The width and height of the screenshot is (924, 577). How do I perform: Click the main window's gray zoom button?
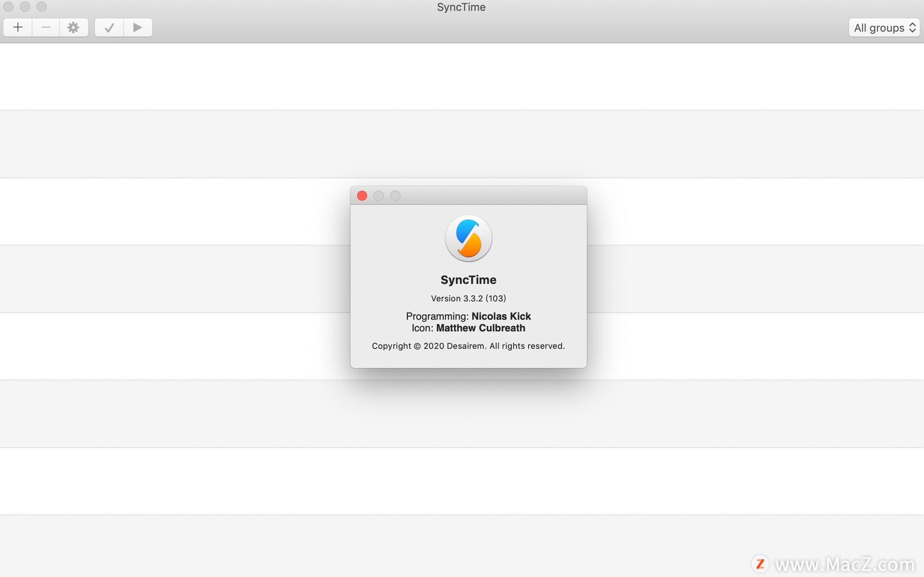(x=42, y=7)
